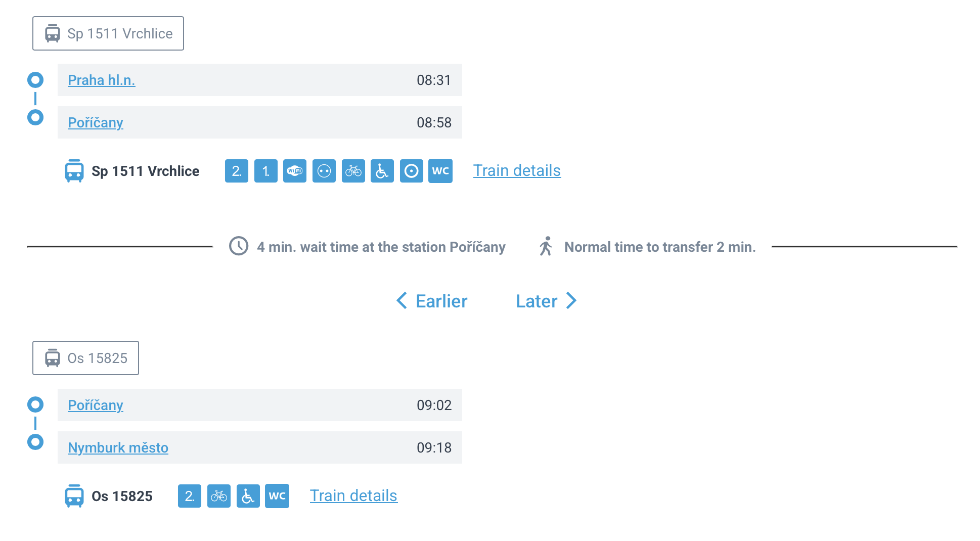Screen dimensions: 980x541
Task: Click the circled-dot icon before WC on Sp 1511
Action: tap(412, 171)
